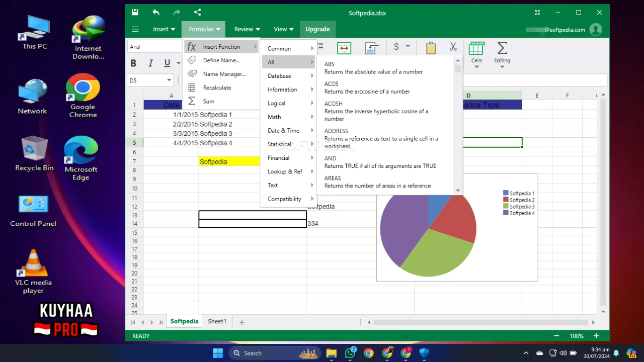Open the underline style dropdown arrow
644x362 pixels.
tap(178, 63)
